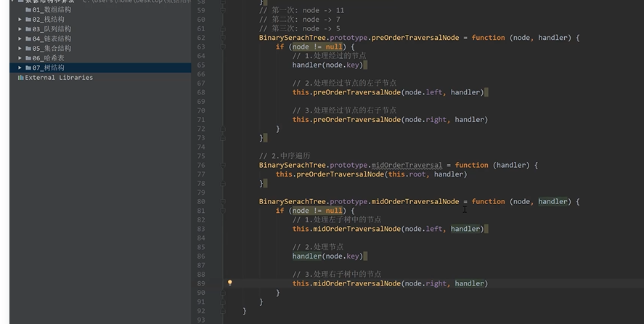Expand the 07_树结构 folder arrow

(20, 68)
